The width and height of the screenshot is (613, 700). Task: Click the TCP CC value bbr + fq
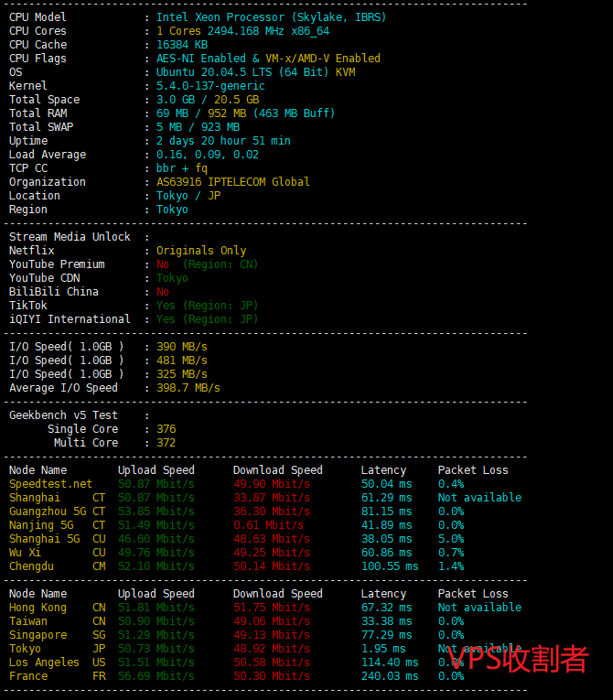coord(181,168)
